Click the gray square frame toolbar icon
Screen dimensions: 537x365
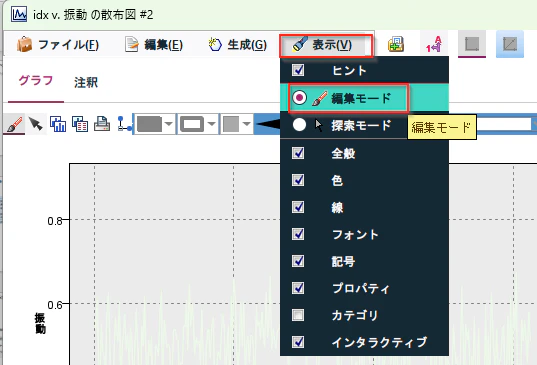(472, 44)
